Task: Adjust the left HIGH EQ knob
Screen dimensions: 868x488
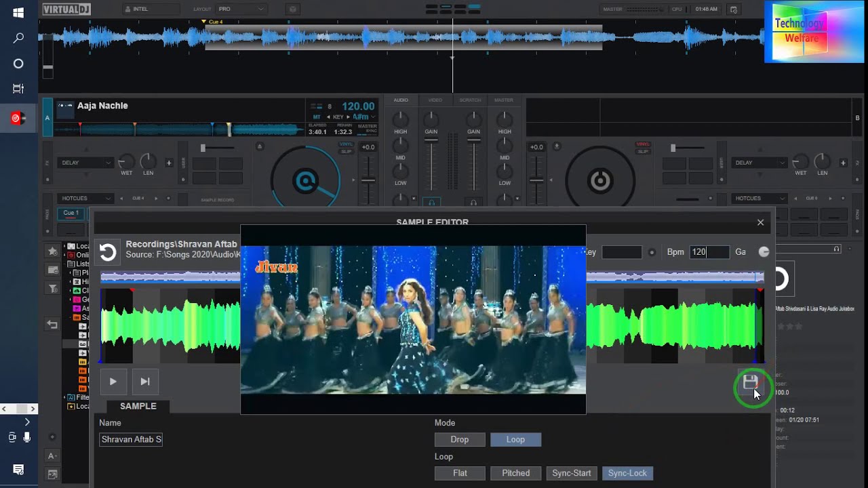Action: click(401, 119)
